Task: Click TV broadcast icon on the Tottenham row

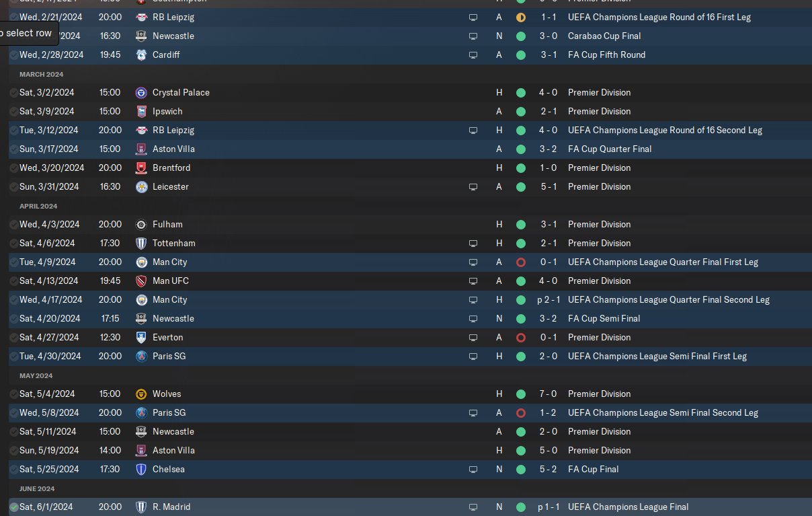Action: [473, 243]
